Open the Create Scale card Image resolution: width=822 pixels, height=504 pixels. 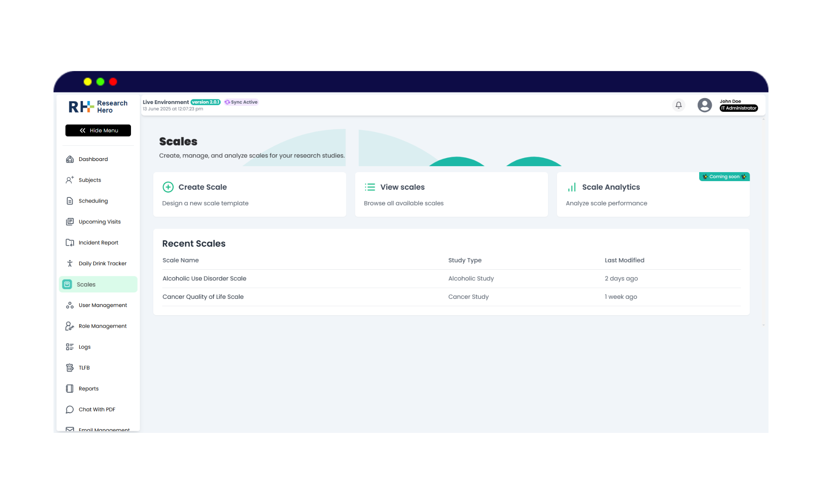250,194
